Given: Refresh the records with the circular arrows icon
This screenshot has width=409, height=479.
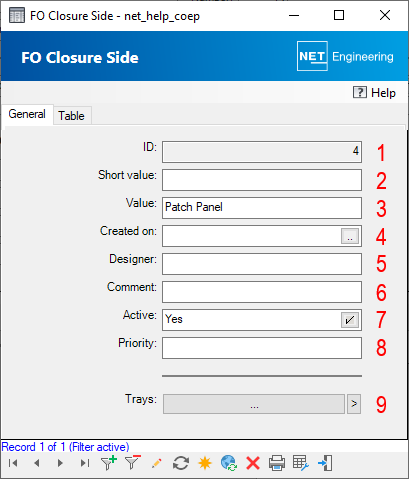Looking at the screenshot, I should 181,463.
